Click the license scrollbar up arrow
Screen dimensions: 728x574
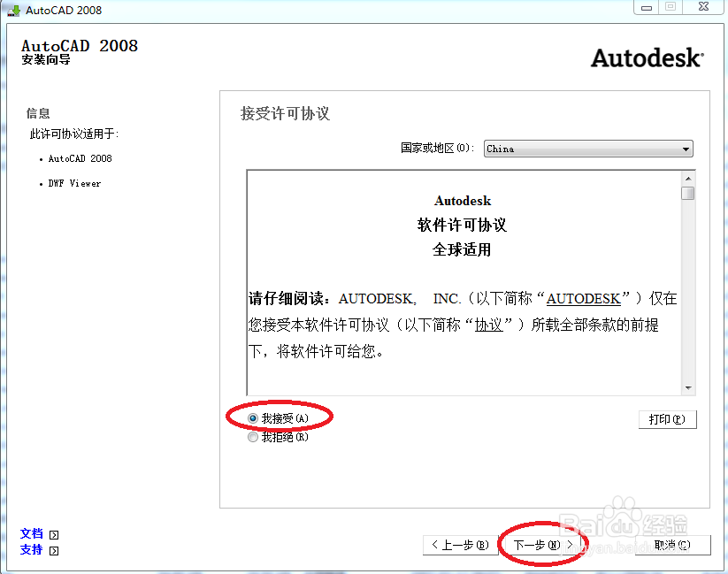pyautogui.click(x=688, y=179)
